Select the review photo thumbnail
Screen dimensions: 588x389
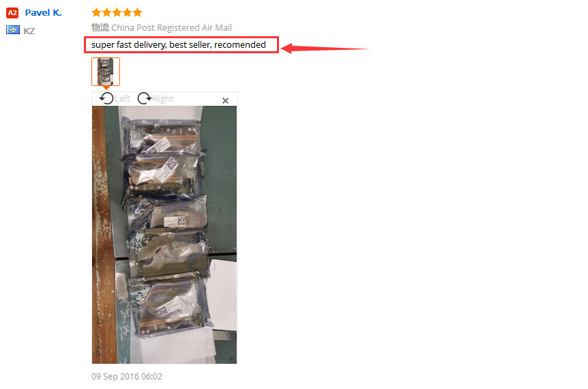(x=106, y=71)
